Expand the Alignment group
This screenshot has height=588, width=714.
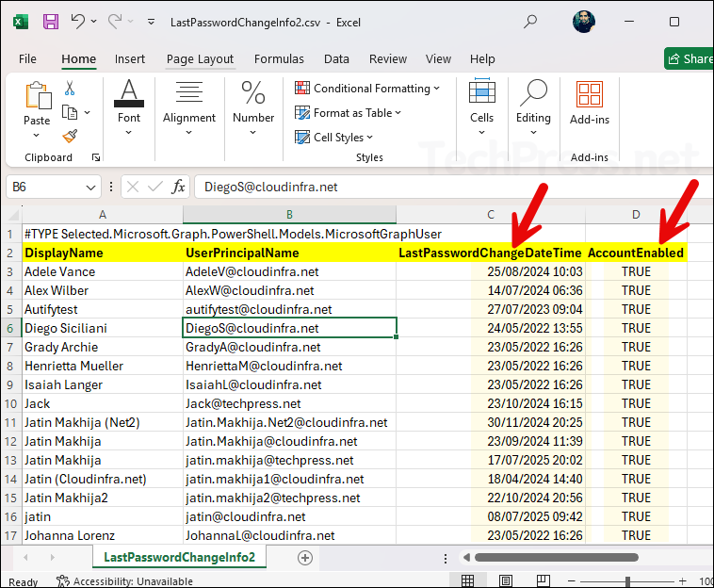(x=189, y=107)
